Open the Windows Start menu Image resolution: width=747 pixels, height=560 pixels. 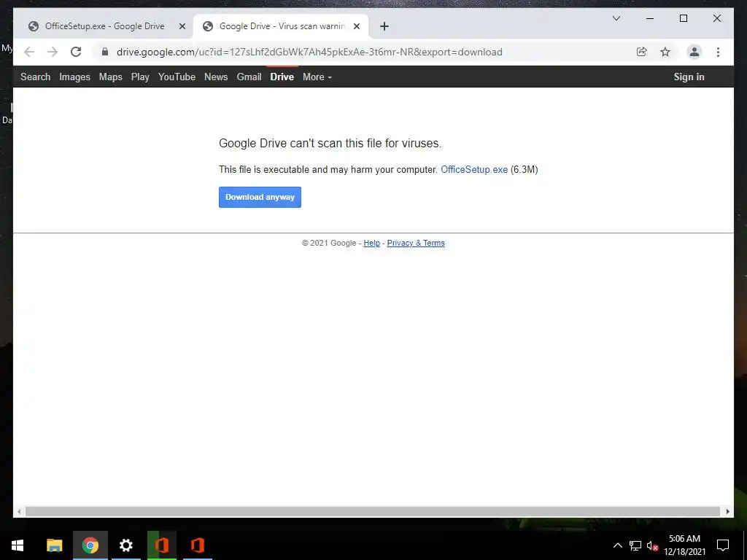18,545
